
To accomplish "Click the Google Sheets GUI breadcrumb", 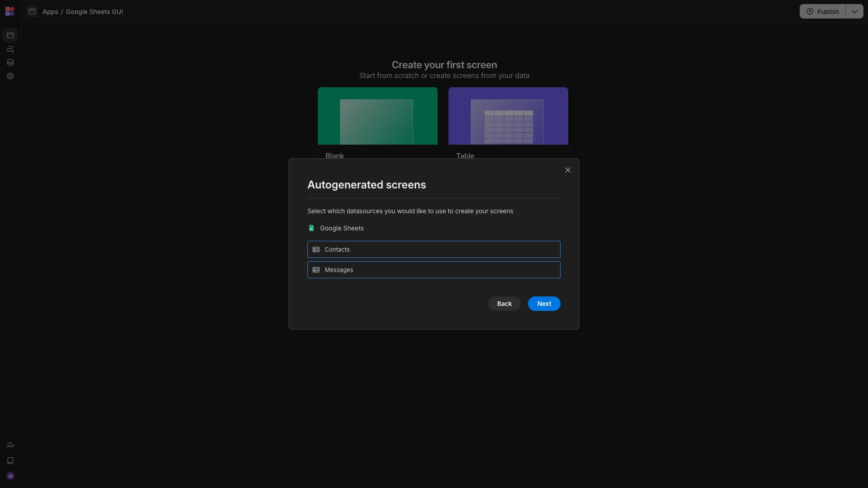I will [x=94, y=12].
